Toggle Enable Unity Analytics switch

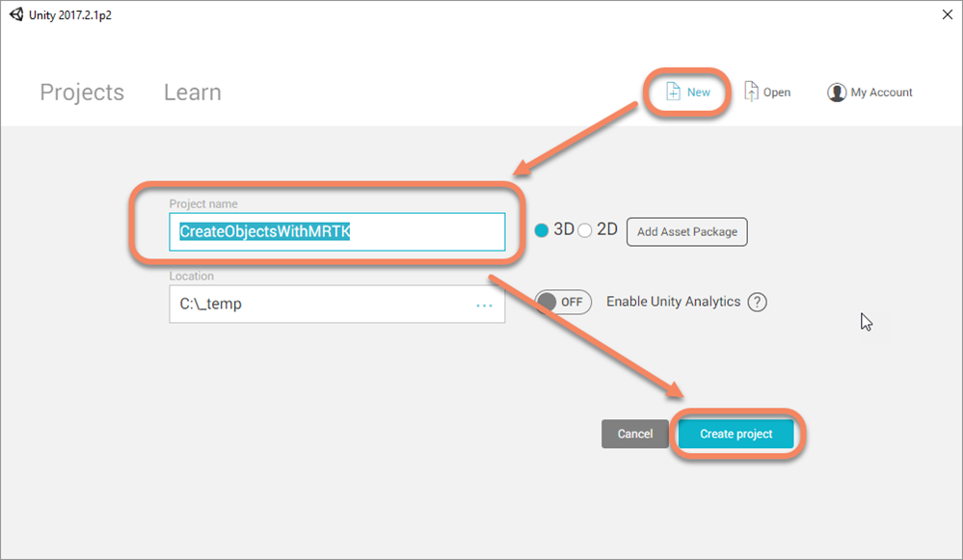(563, 302)
